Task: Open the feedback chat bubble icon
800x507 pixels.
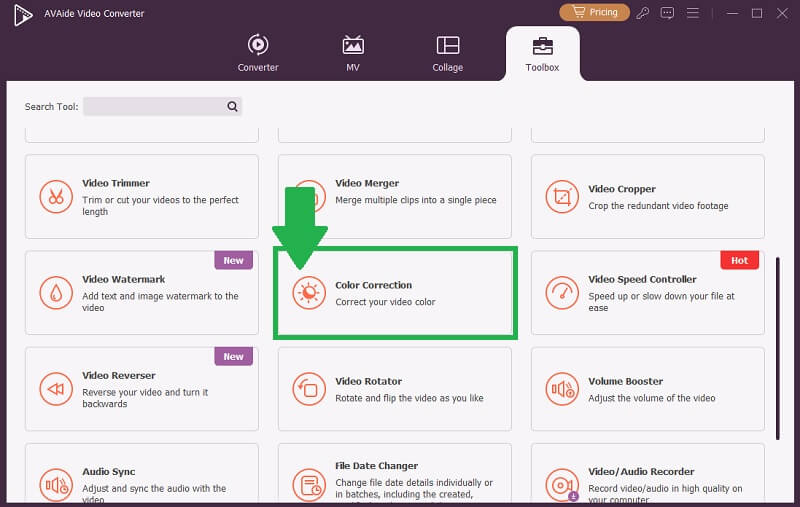Action: click(668, 13)
